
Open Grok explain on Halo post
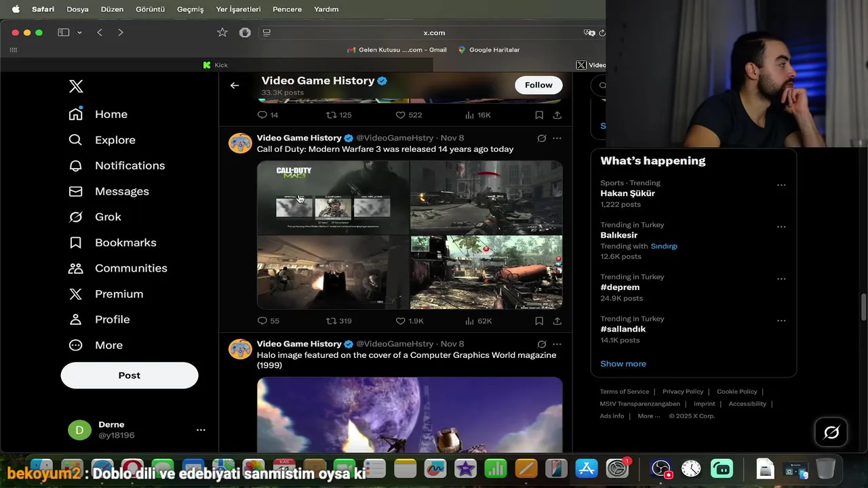(x=542, y=344)
